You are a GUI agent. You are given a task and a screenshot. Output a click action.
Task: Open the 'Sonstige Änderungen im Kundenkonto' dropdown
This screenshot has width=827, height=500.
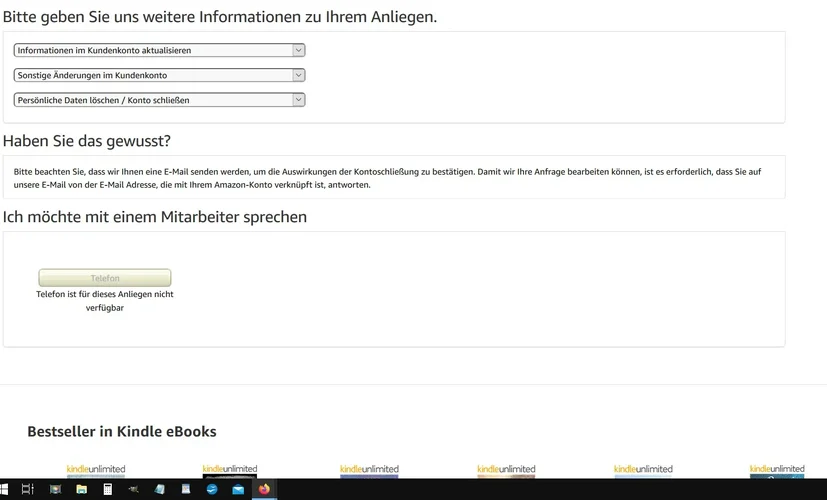pyautogui.click(x=159, y=75)
